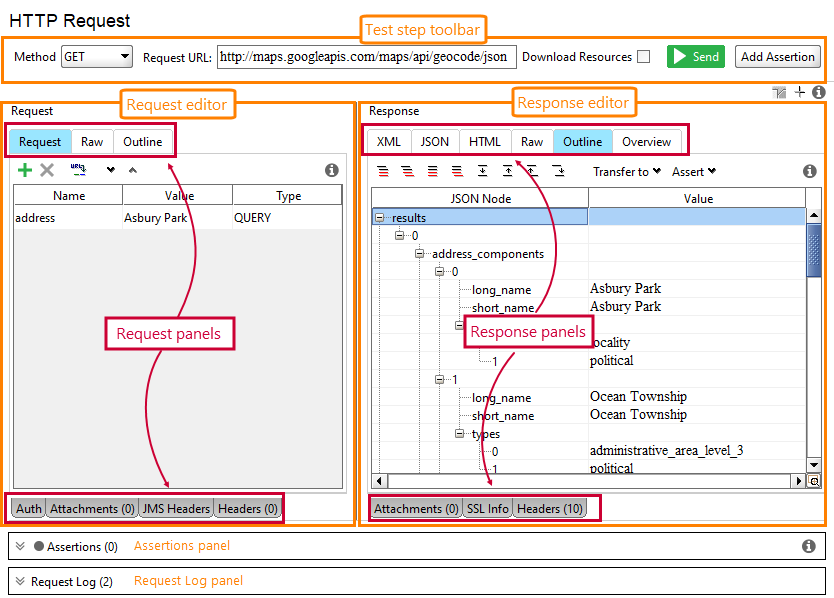Open the Request editor info icon

click(331, 170)
